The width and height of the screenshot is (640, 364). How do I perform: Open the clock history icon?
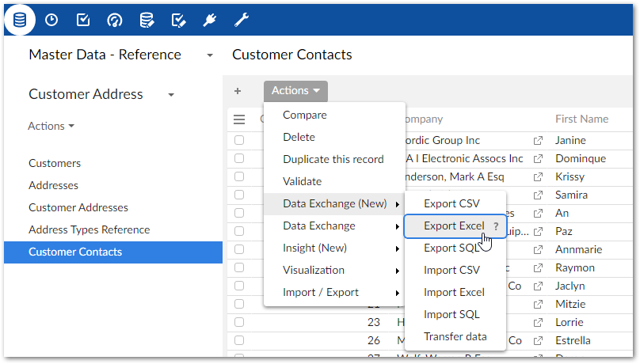tap(51, 20)
